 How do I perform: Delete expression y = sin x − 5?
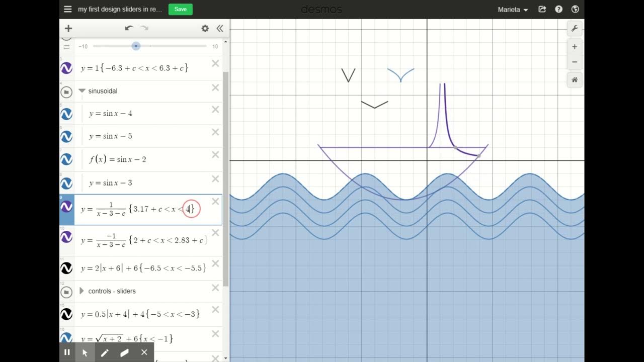click(x=215, y=132)
